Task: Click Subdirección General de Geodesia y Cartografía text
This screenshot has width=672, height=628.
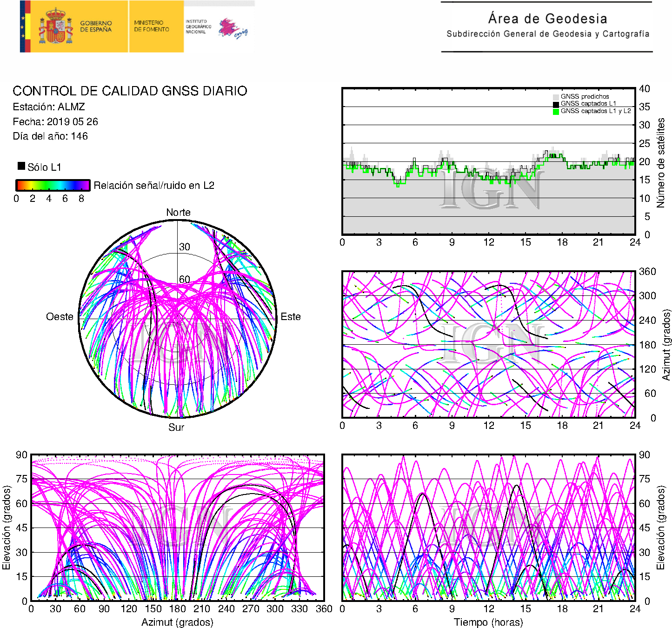Action: coord(547,34)
